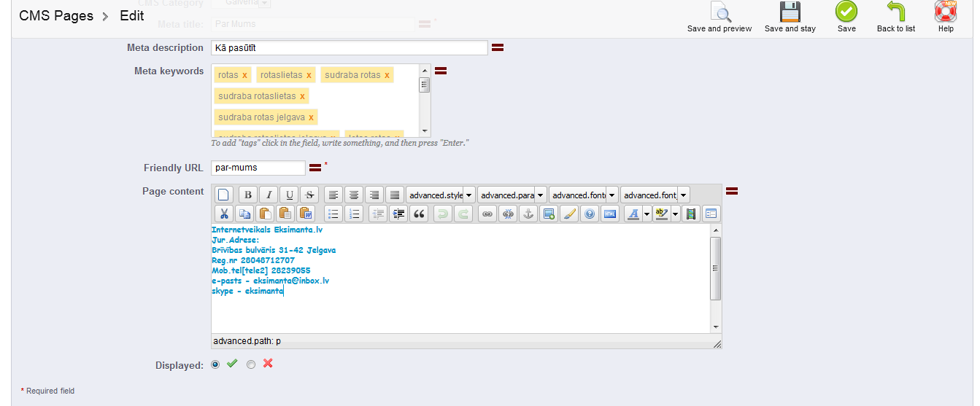The width and height of the screenshot is (980, 406).
Task: Click the page content editor scrollbar
Action: click(716, 268)
